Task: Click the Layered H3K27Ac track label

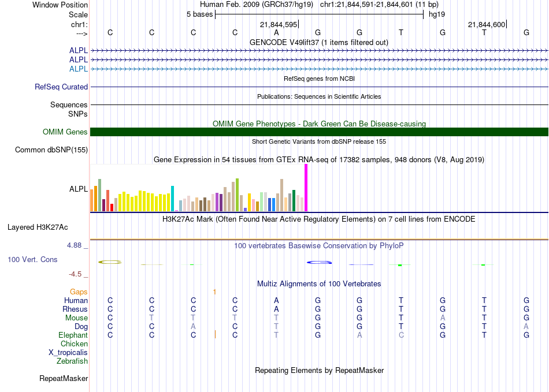Action: click(38, 227)
